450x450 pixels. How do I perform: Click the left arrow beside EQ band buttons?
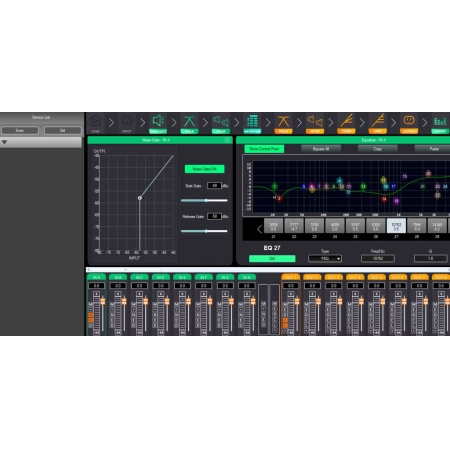[x=259, y=229]
